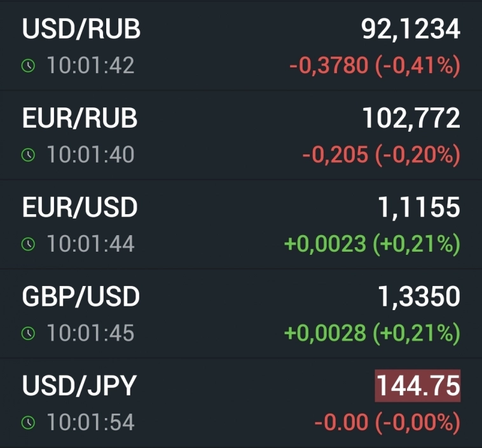The width and height of the screenshot is (482, 448).
Task: Click the clock icon beside EUR/RUB time
Action: point(28,154)
